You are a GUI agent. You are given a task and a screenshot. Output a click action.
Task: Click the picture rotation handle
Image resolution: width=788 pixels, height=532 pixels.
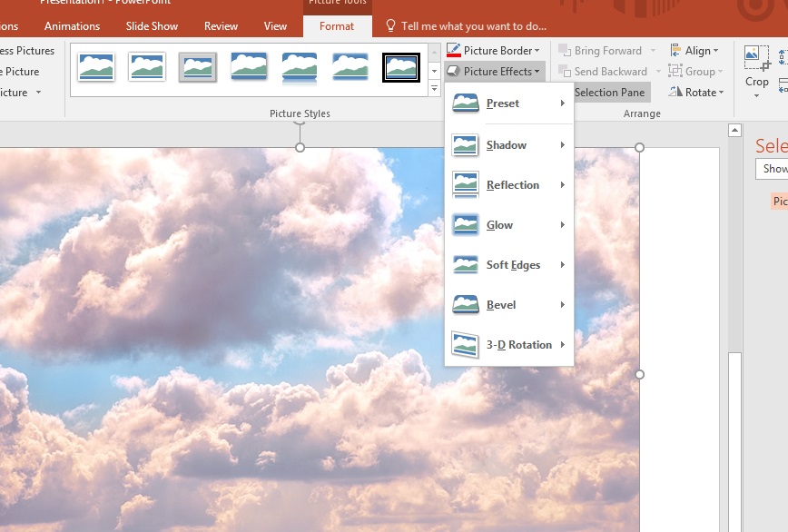300,121
